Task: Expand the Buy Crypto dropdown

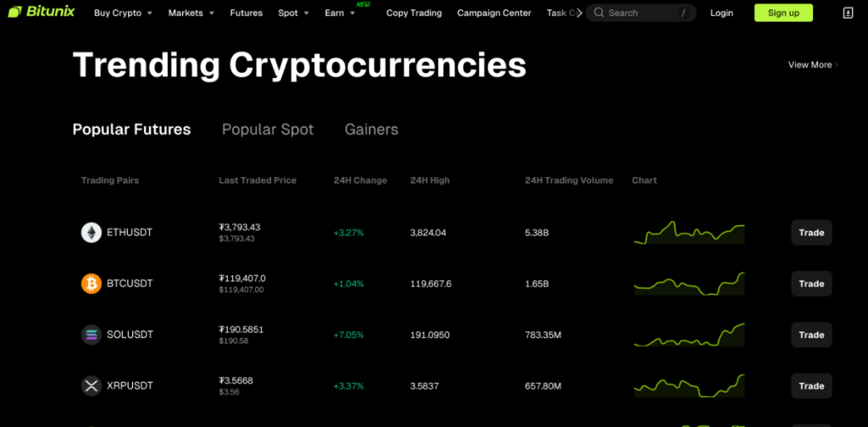Action: (123, 13)
